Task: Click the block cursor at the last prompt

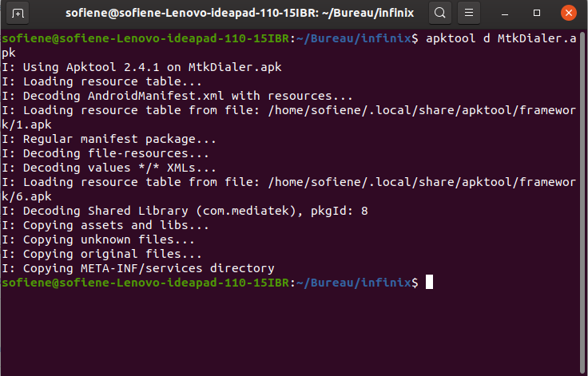Action: pyautogui.click(x=429, y=283)
